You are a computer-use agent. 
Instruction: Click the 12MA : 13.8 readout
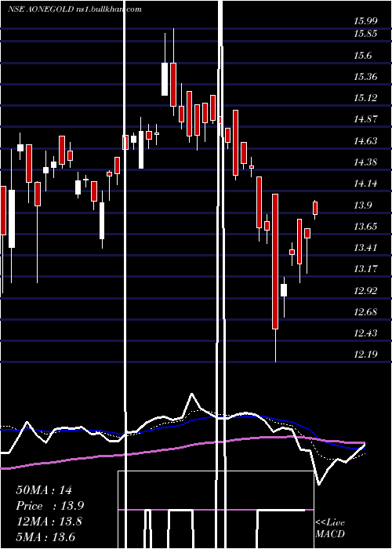click(x=49, y=522)
